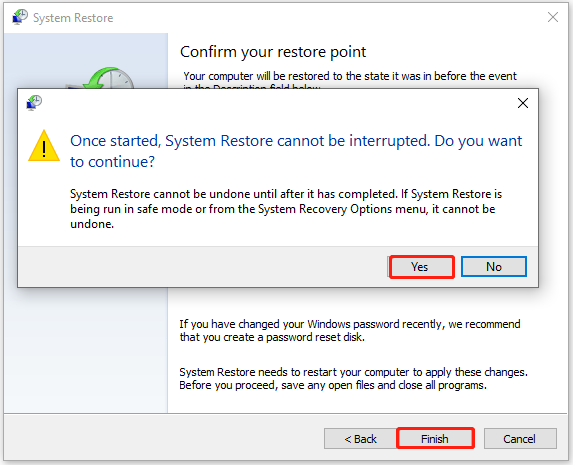Click the Finish button in the wizard
This screenshot has height=465, width=573.
click(435, 438)
